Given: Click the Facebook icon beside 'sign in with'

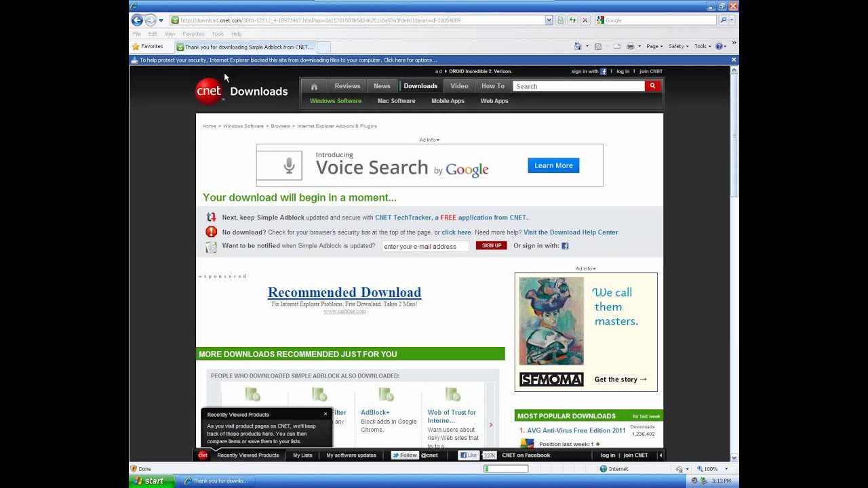Looking at the screenshot, I should (x=604, y=71).
